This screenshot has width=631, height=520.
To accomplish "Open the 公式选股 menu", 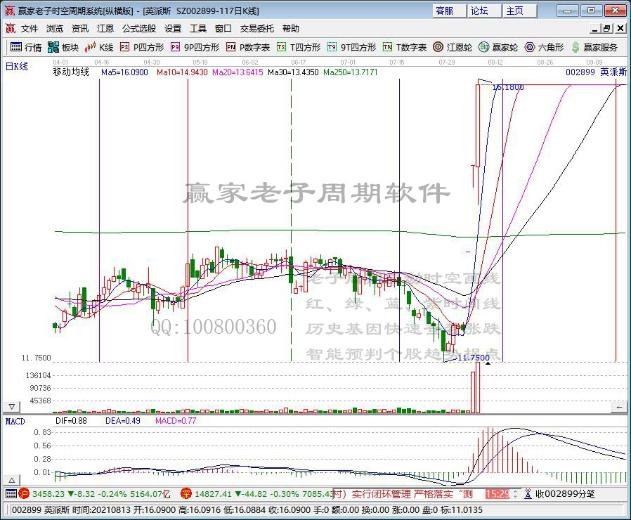I will click(139, 29).
